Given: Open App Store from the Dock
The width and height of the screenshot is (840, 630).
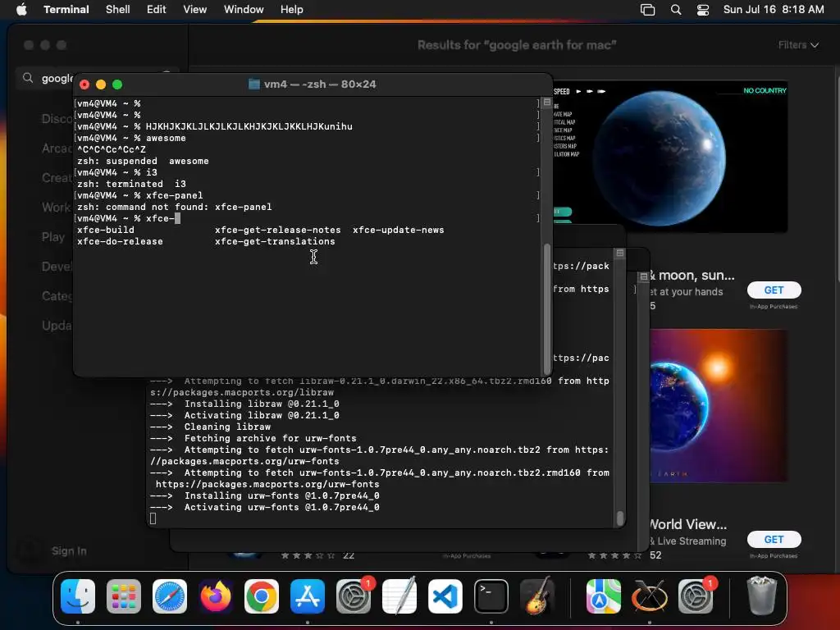Looking at the screenshot, I should 308,596.
